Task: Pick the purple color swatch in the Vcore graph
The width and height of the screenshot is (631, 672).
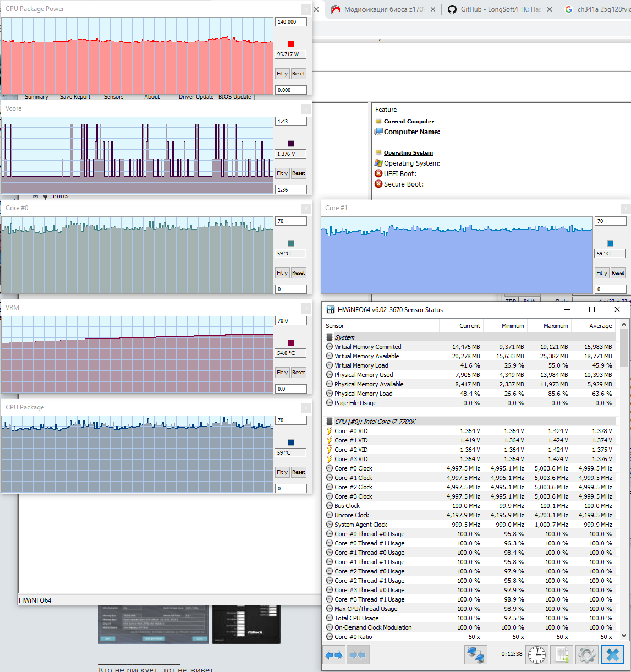Action: (291, 144)
